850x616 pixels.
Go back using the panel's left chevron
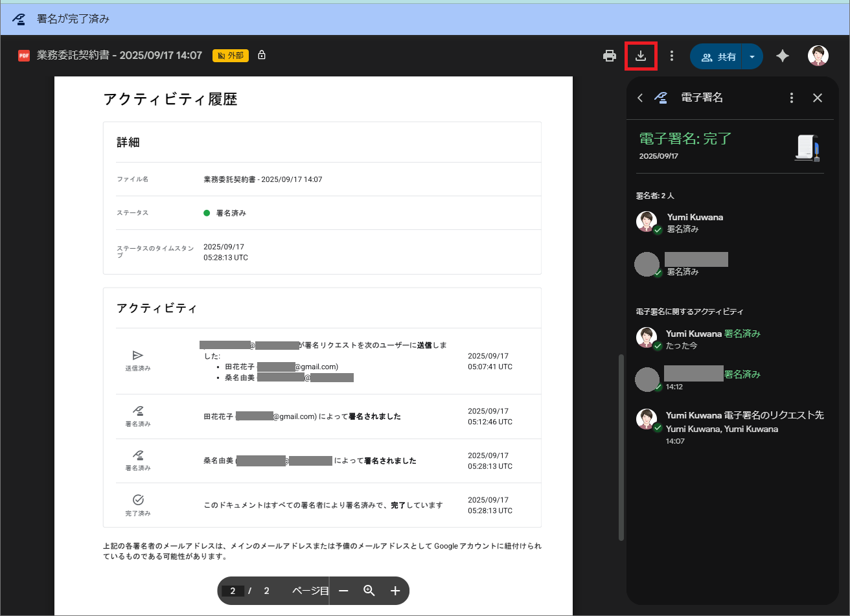[x=640, y=97]
